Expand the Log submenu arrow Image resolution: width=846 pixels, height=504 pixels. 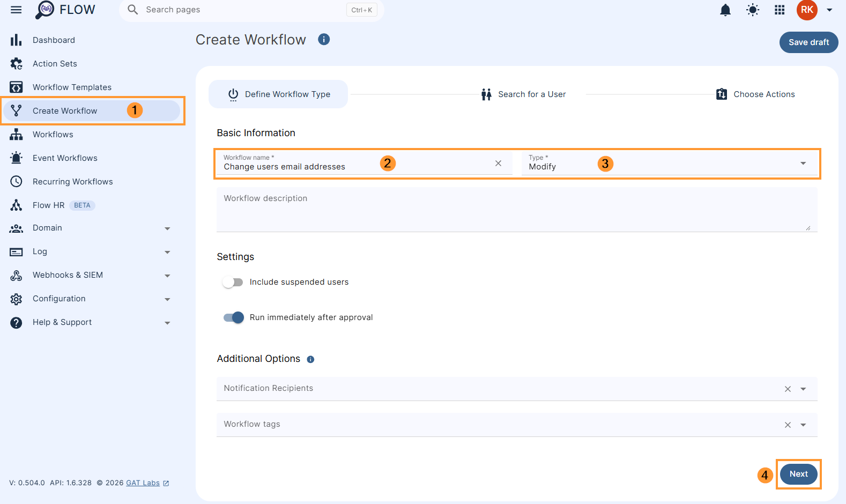(x=167, y=252)
